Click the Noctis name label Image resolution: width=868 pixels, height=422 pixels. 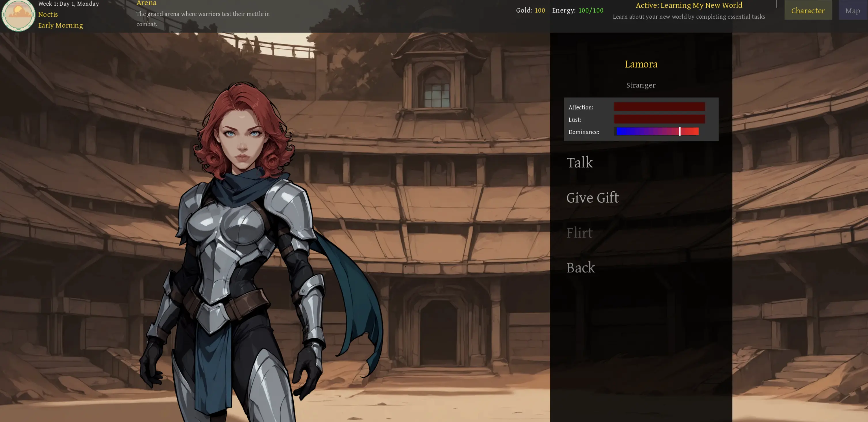(48, 14)
